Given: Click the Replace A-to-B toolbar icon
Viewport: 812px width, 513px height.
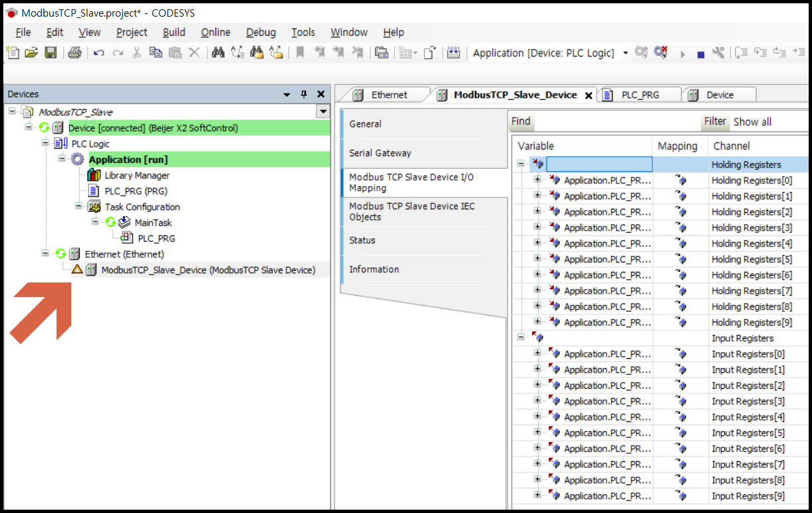Looking at the screenshot, I should click(x=237, y=52).
